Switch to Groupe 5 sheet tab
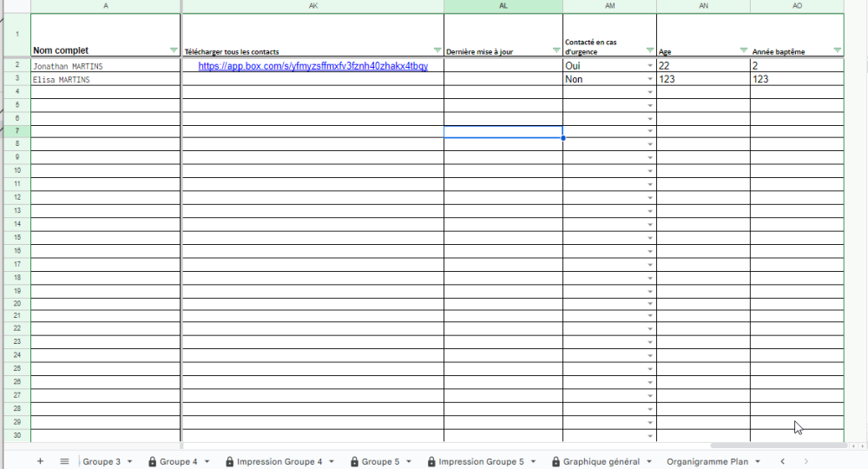This screenshot has width=868, height=469. point(380,461)
